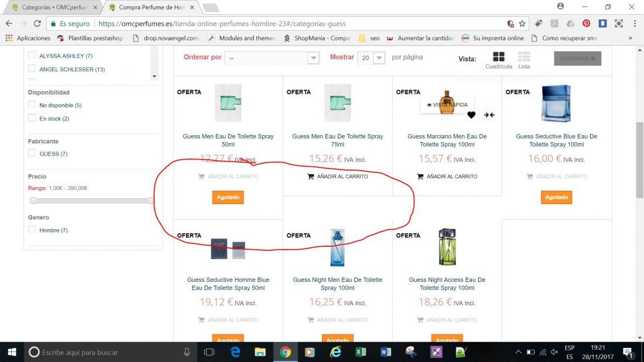Switch to Lista list view icon

tap(524, 57)
